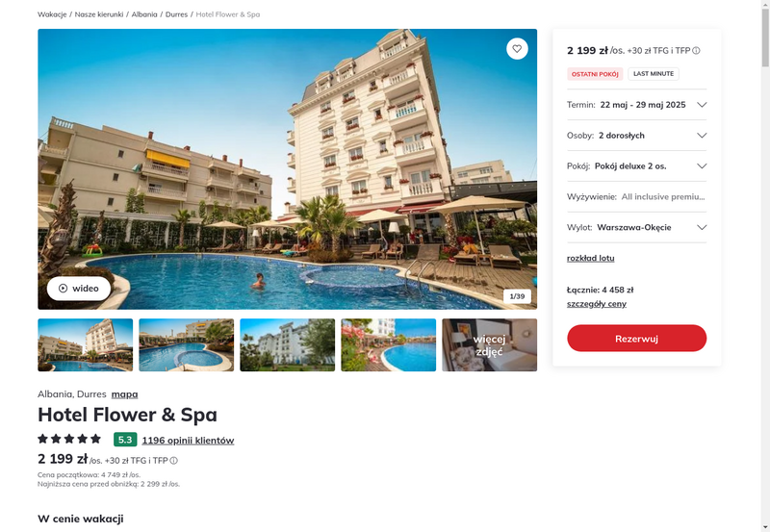Click info icon next to TFG i TFP in booking panel
The width and height of the screenshot is (770, 532).
tap(696, 51)
